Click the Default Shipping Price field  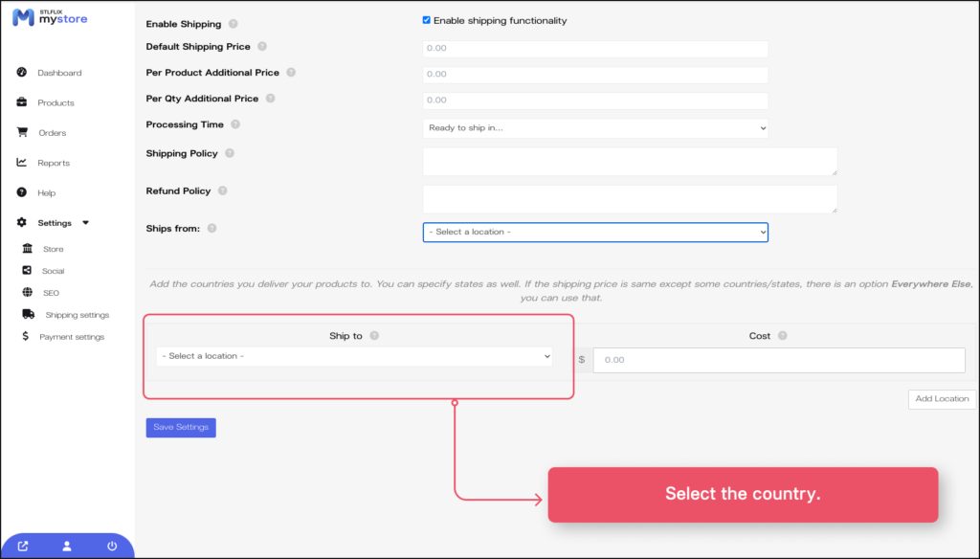(595, 48)
